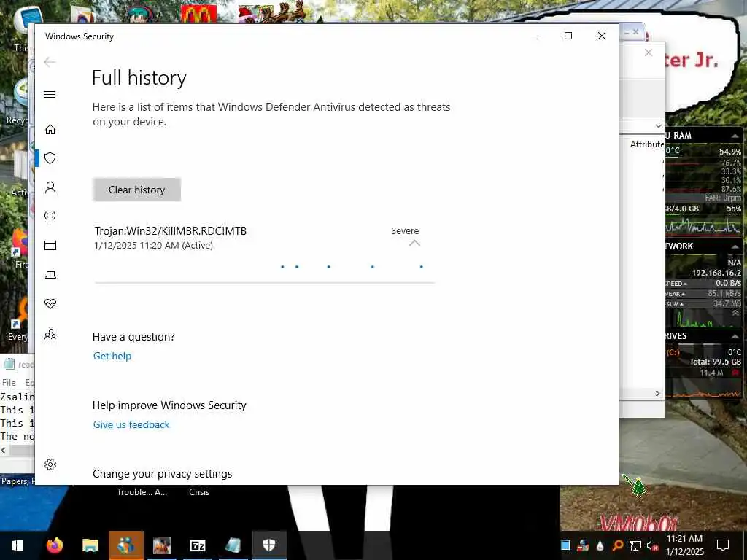This screenshot has width=747, height=560.
Task: Expand the dropdown chevron in background window
Action: pos(659,125)
